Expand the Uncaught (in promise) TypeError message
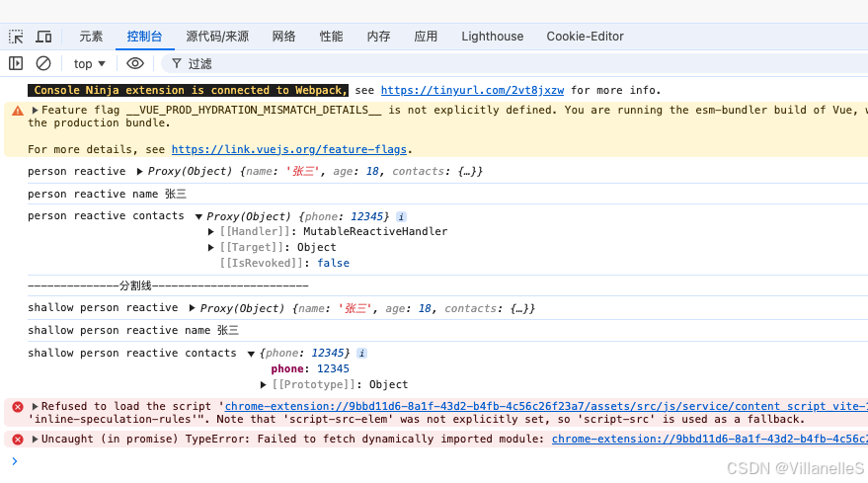The height and width of the screenshot is (483, 868). tap(35, 439)
